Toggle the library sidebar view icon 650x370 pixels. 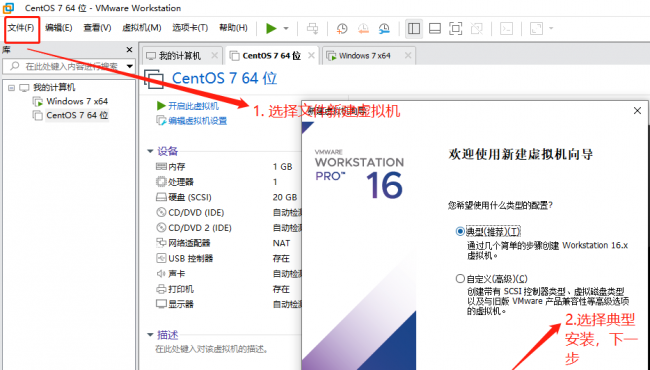[x=414, y=28]
